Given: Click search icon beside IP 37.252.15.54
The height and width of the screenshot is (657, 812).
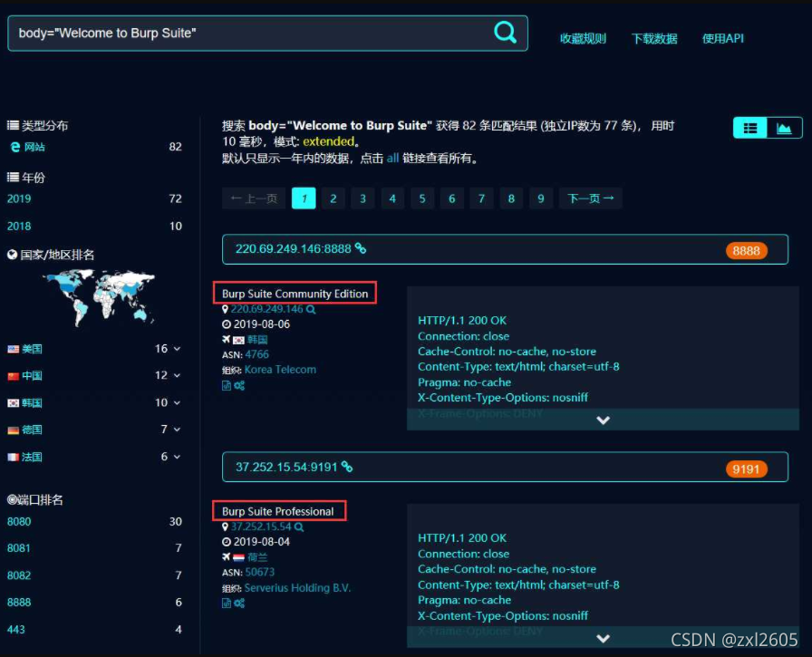Looking at the screenshot, I should 299,527.
